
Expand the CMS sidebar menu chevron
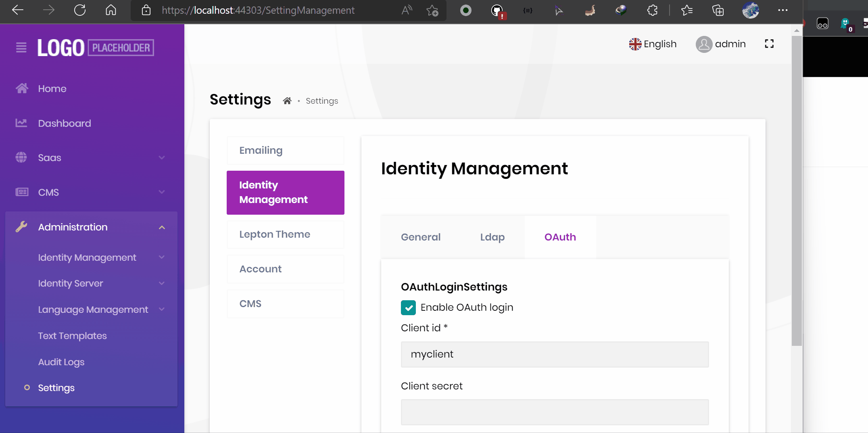pos(162,192)
